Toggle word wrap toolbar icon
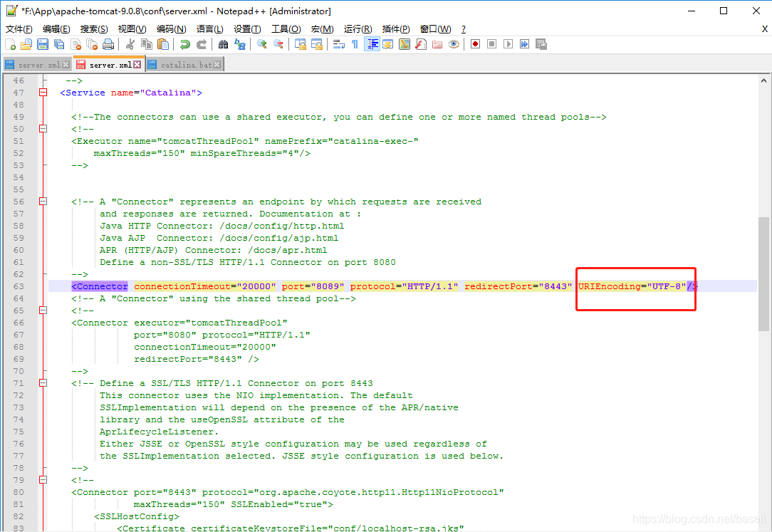 pos(339,45)
